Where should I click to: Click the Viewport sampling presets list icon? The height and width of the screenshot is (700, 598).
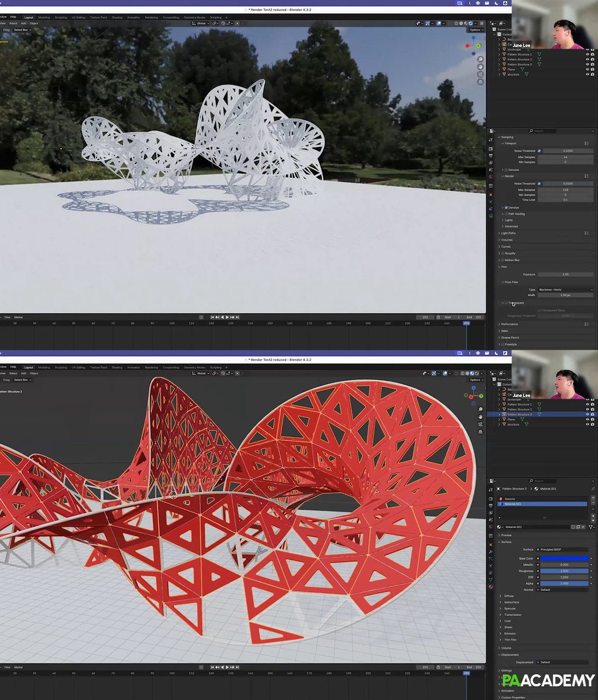pos(586,143)
